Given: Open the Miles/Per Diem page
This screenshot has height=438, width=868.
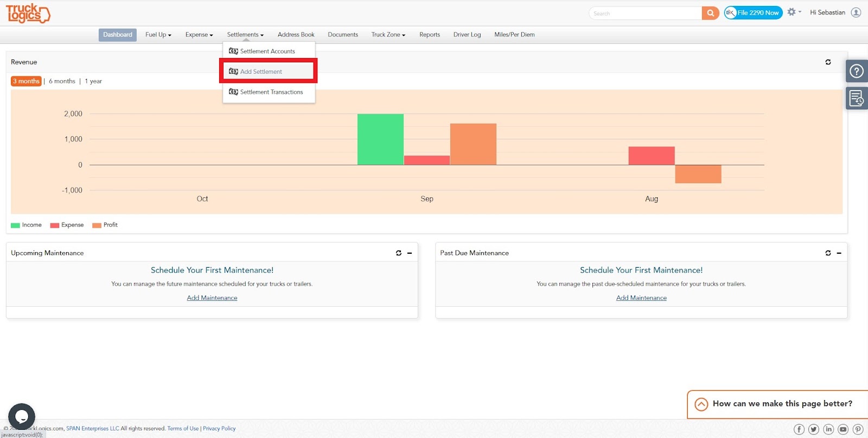Looking at the screenshot, I should 514,35.
